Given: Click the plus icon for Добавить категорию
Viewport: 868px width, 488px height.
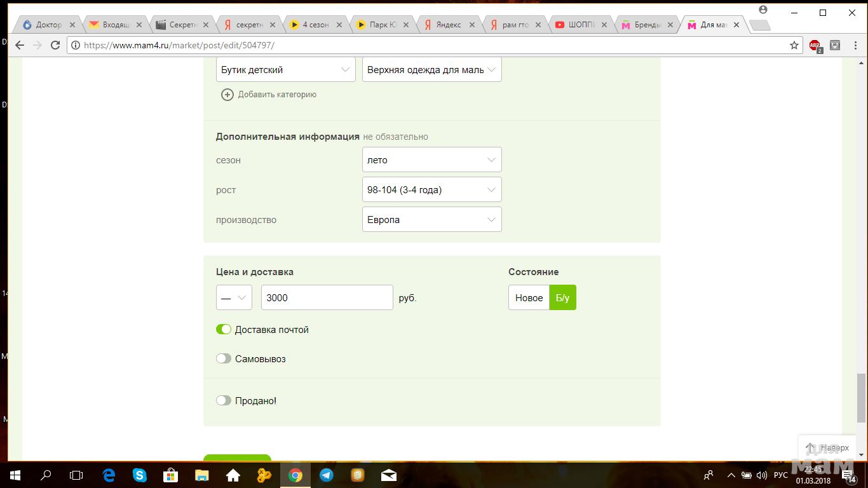Looking at the screenshot, I should click(227, 95).
